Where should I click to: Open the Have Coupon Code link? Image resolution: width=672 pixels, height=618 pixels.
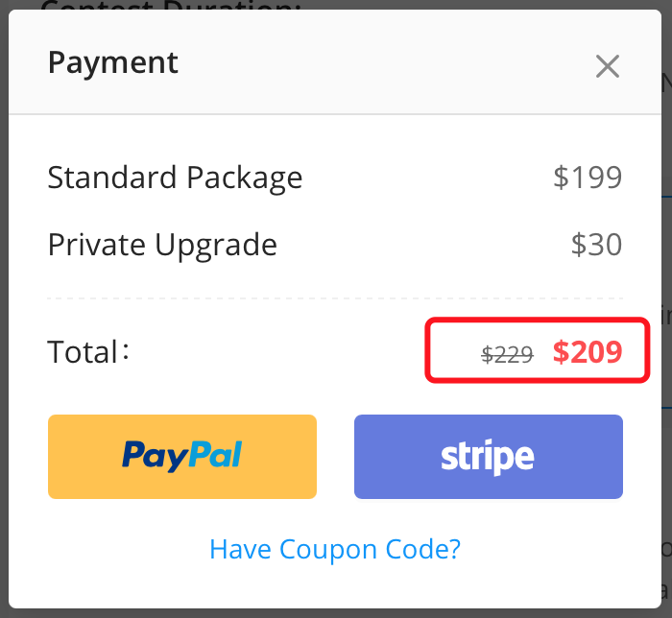tap(335, 550)
